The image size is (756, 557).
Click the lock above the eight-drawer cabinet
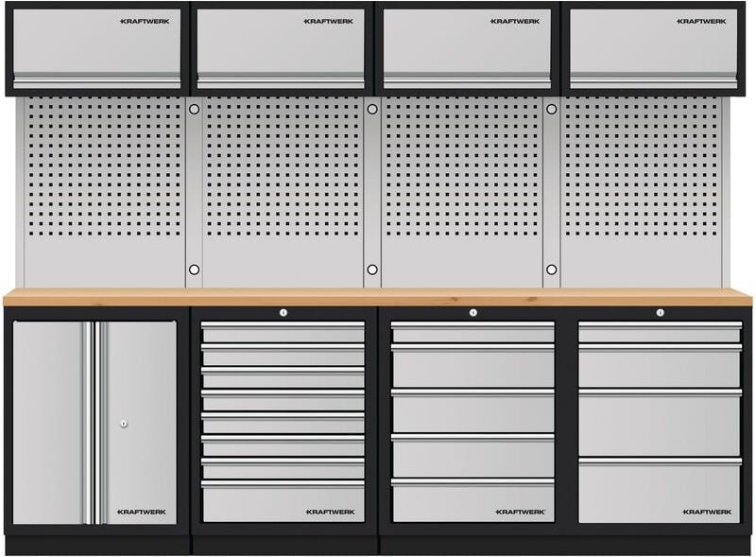point(283,313)
